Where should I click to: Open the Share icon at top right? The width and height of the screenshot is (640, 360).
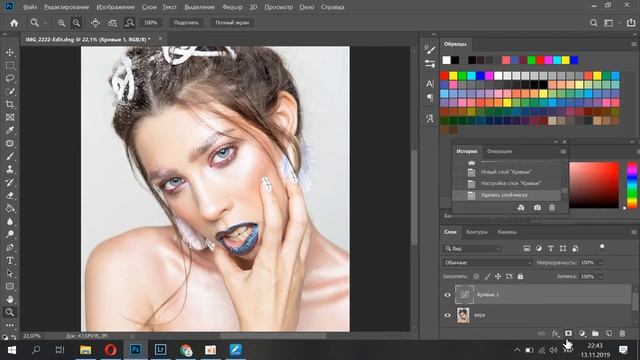pos(631,23)
